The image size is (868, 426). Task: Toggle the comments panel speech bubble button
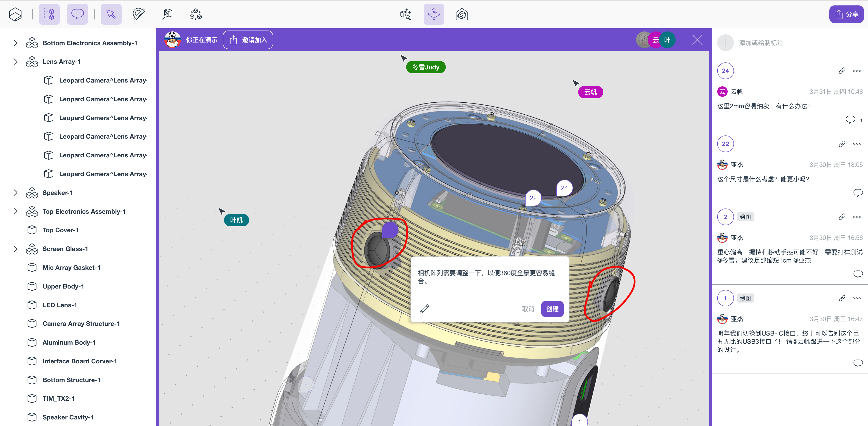78,14
